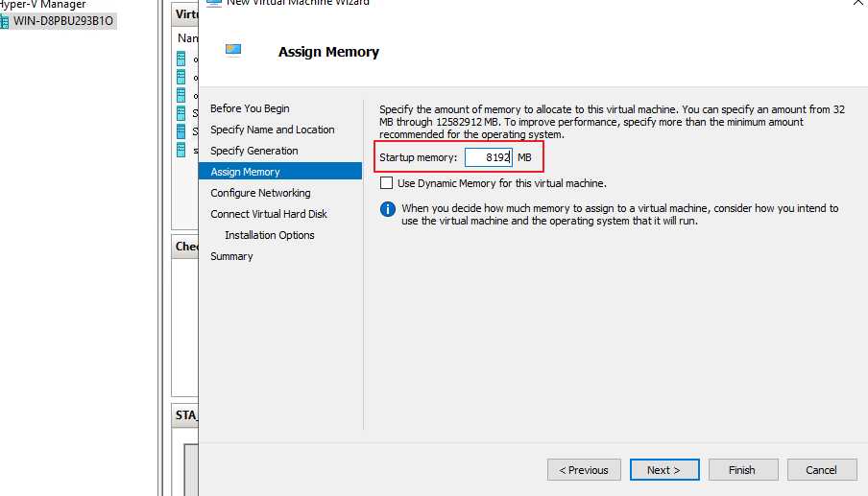
Task: Cancel the New Virtual Machine Wizard
Action: click(x=822, y=470)
